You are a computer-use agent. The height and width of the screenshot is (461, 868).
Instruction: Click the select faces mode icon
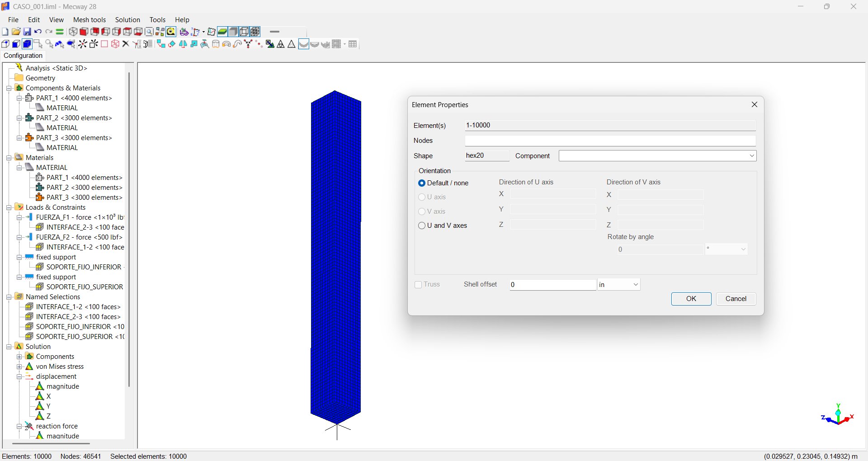click(16, 44)
